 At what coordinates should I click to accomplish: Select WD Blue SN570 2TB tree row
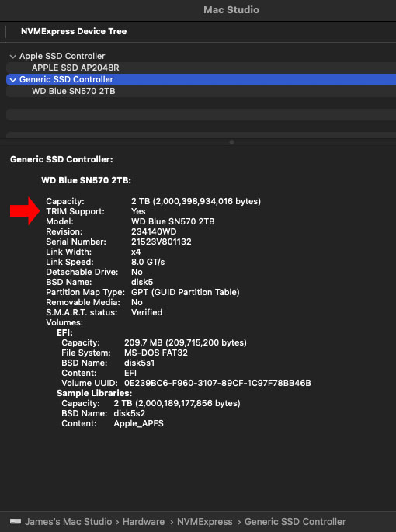201,92
